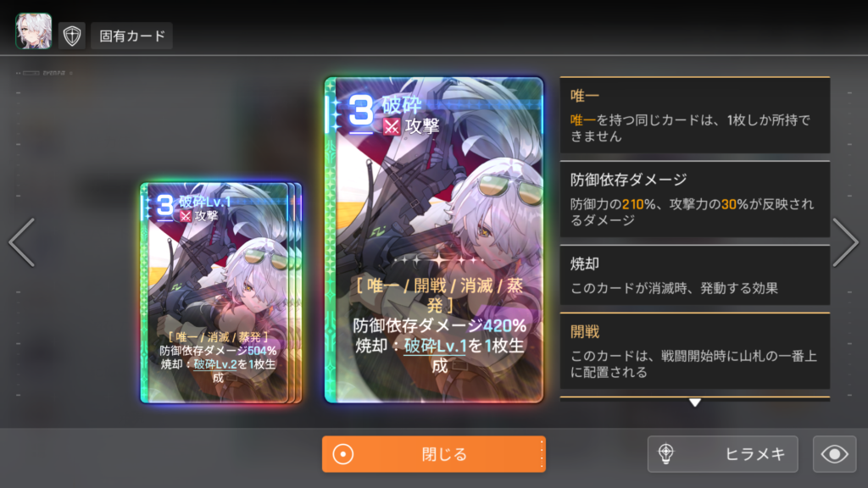The width and height of the screenshot is (868, 488).
Task: Tap the character portrait avatar
Action: 34,31
